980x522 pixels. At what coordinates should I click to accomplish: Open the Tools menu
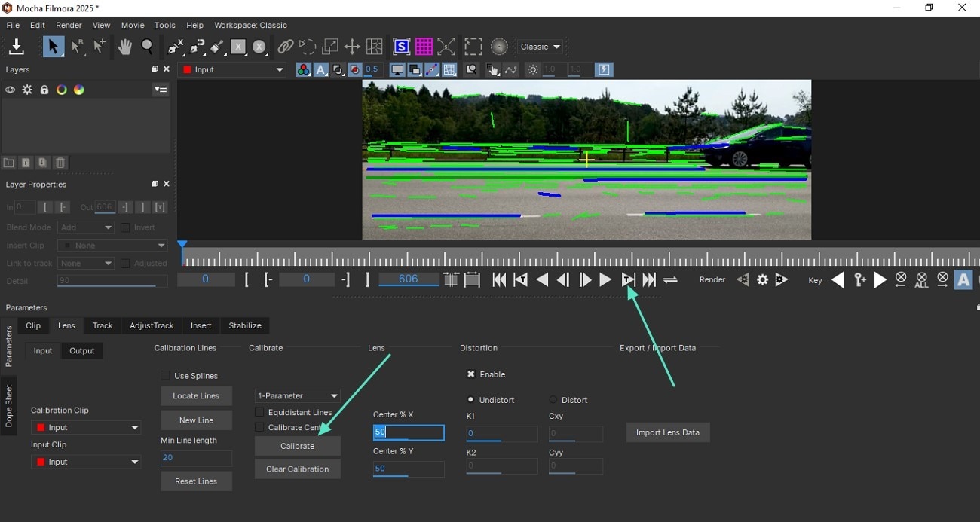164,25
